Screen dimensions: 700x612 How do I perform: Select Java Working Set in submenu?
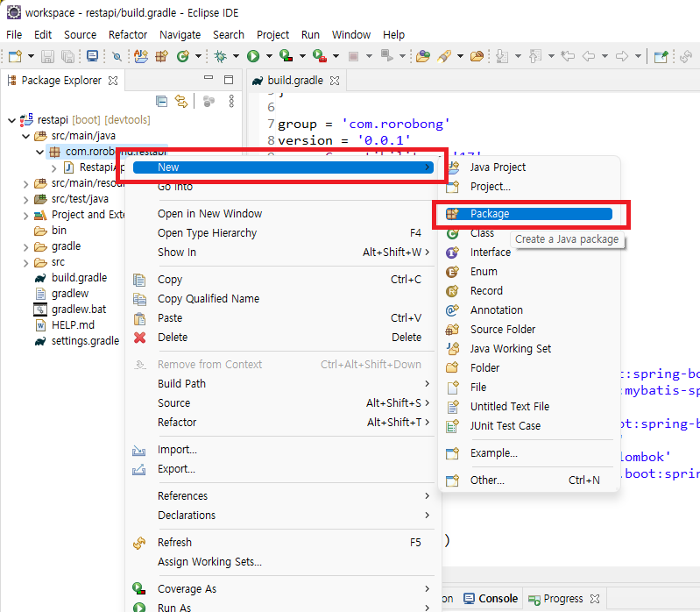pos(529,348)
